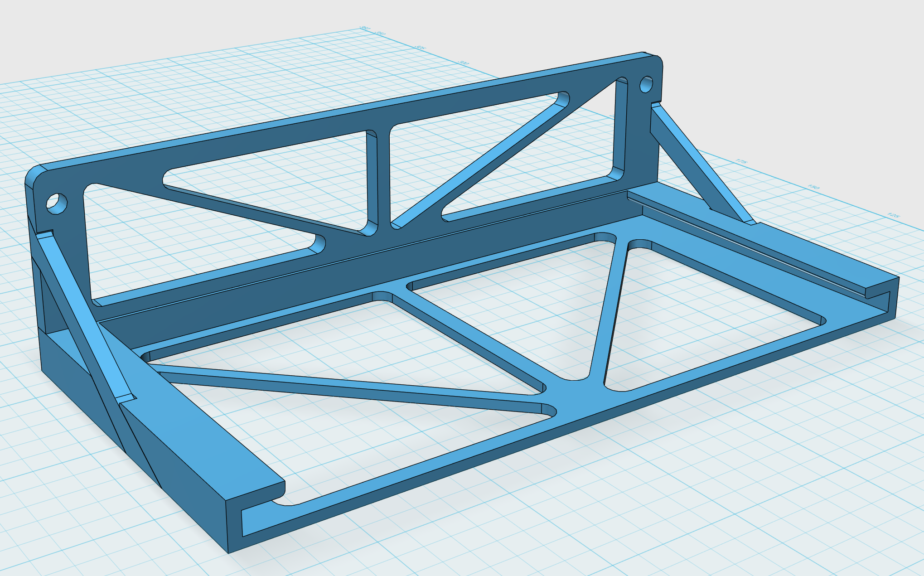Screen dimensions: 924x576
Task: Click the grid label 325
Action: point(421,47)
